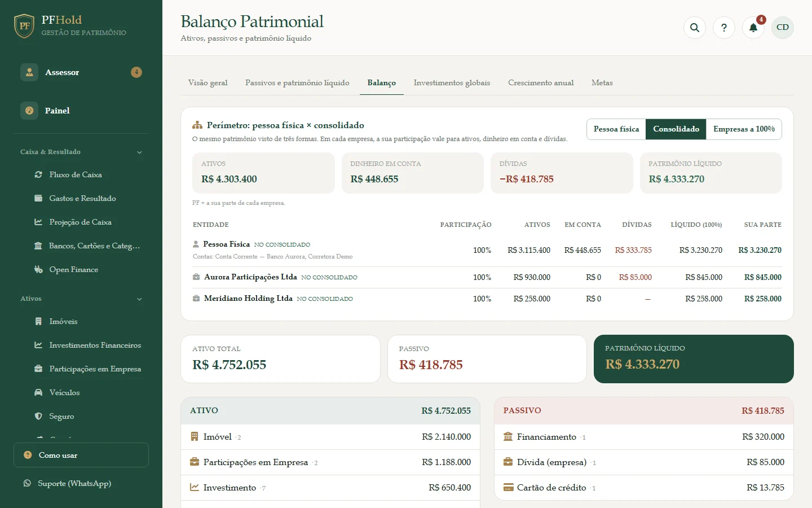This screenshot has width=812, height=508.
Task: Click the Participações em Empresa briefcase icon
Action: [x=38, y=369]
